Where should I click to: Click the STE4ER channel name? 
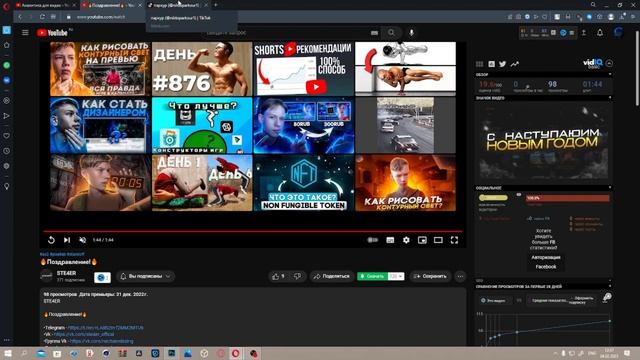pyautogui.click(x=66, y=273)
